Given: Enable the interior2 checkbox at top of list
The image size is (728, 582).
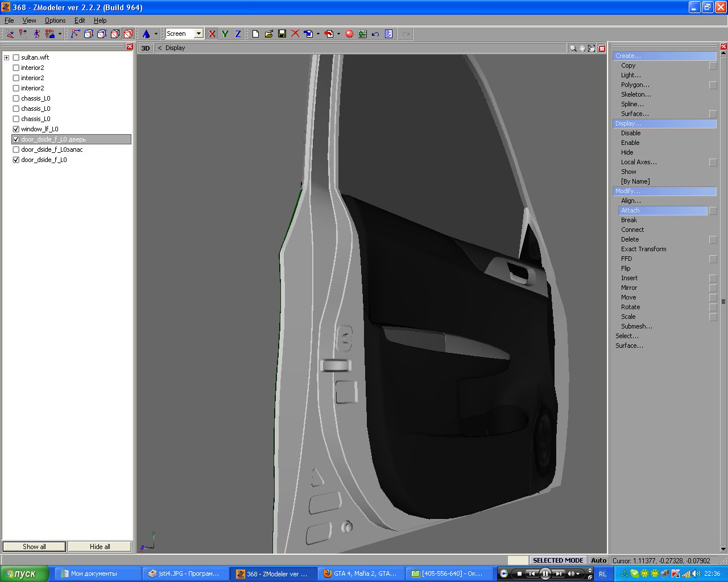Looking at the screenshot, I should point(16,68).
